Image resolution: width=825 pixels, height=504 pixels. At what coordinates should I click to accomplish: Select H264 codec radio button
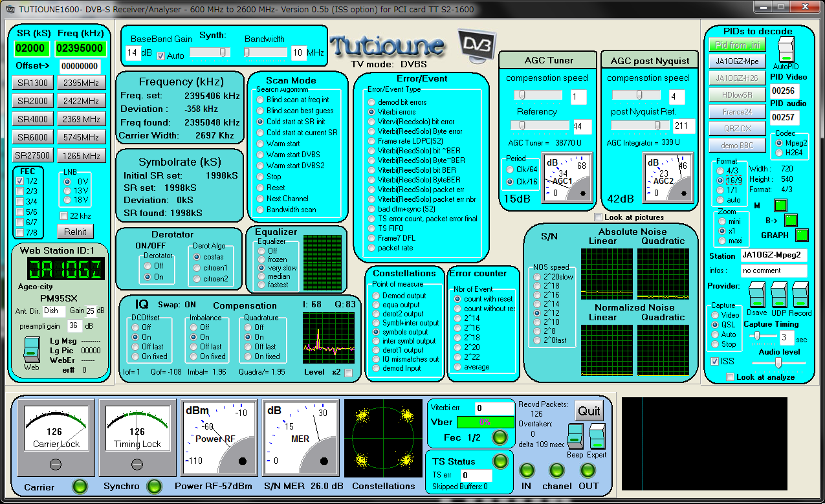778,153
